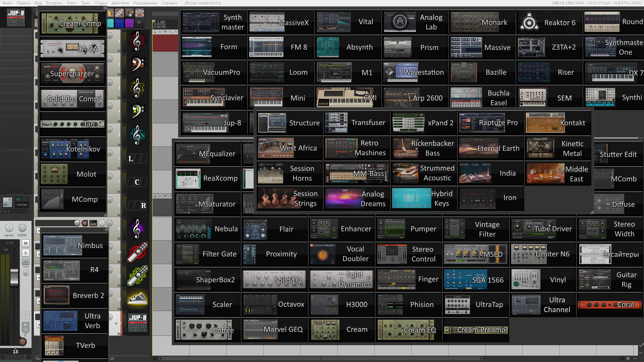644x362 pixels.
Task: Launch the Vital synthesizer
Action: click(x=348, y=22)
